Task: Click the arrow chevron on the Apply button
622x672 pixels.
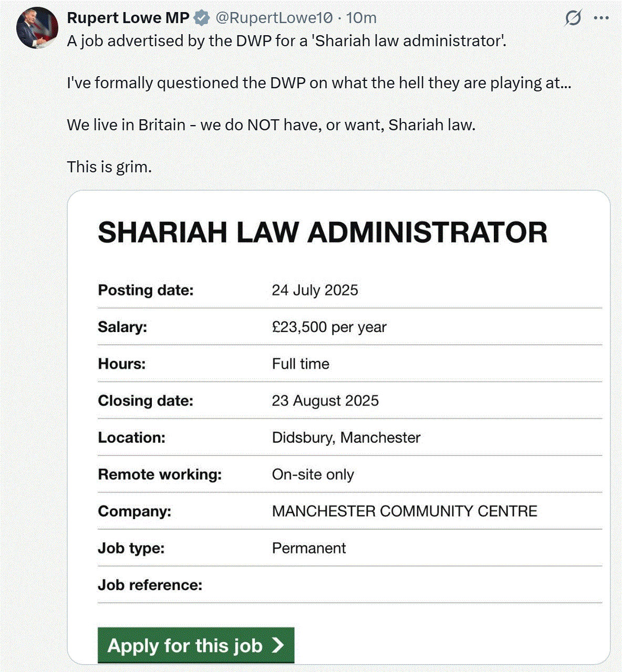Action: click(x=278, y=645)
